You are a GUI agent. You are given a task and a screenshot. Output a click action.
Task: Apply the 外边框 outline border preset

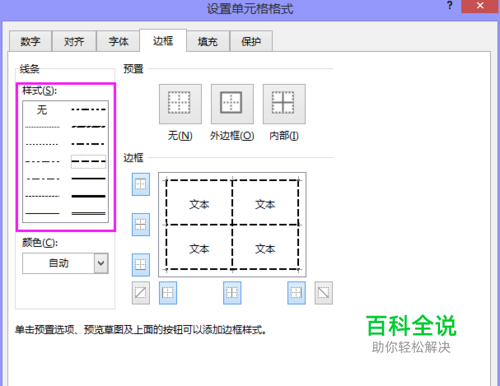coord(232,104)
